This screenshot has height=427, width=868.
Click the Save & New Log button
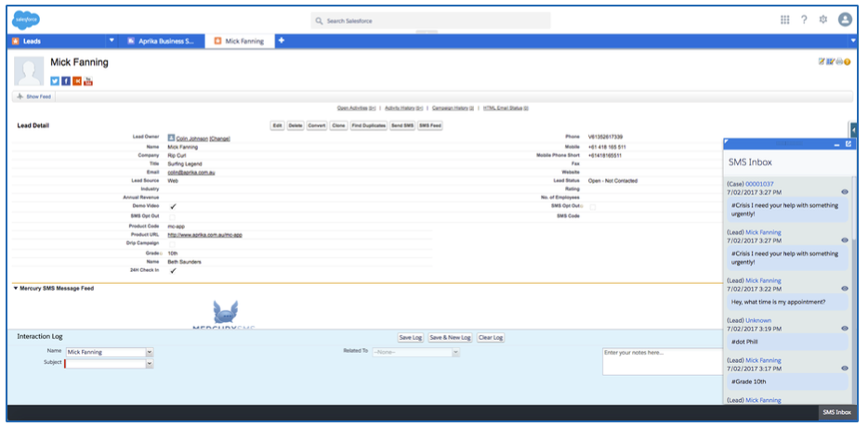click(x=450, y=337)
